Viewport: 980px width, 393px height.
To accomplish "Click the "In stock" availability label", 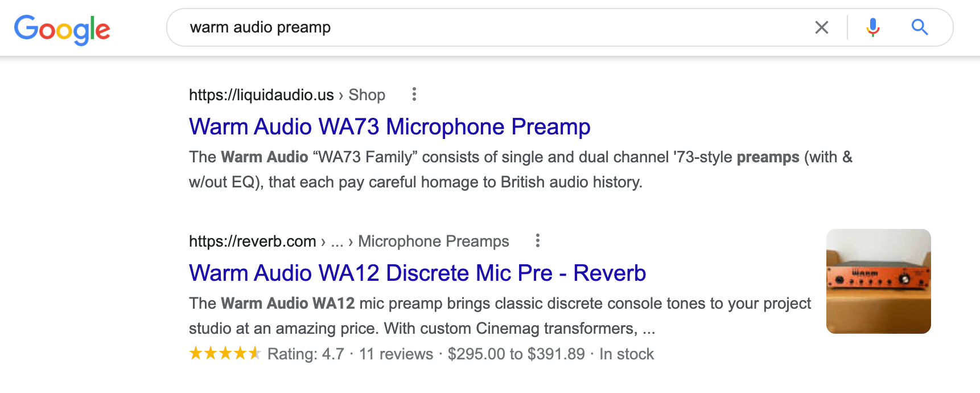I will coord(627,354).
